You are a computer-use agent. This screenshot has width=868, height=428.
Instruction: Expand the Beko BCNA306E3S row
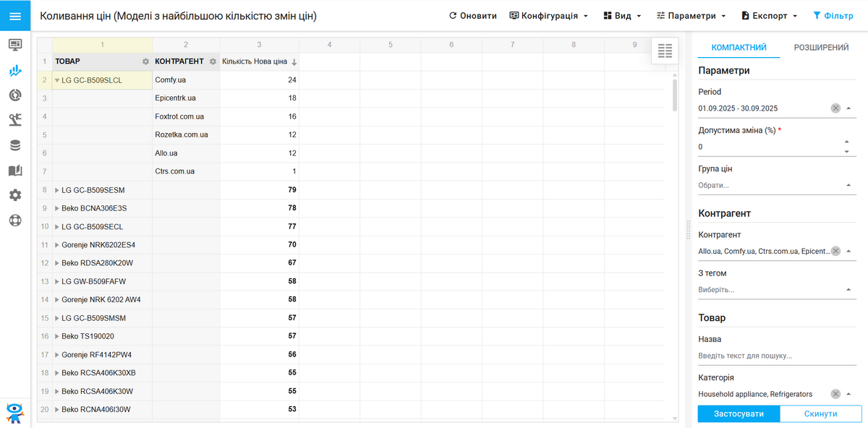tap(57, 208)
